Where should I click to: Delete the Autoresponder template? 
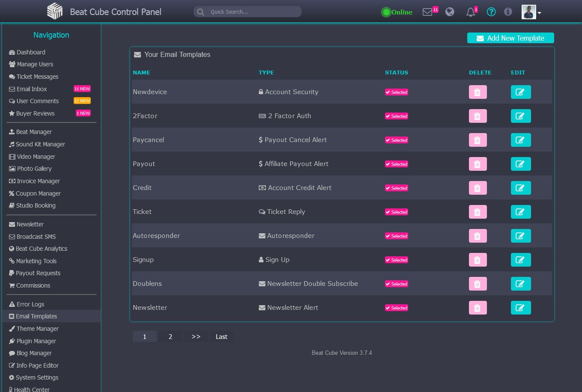(478, 236)
